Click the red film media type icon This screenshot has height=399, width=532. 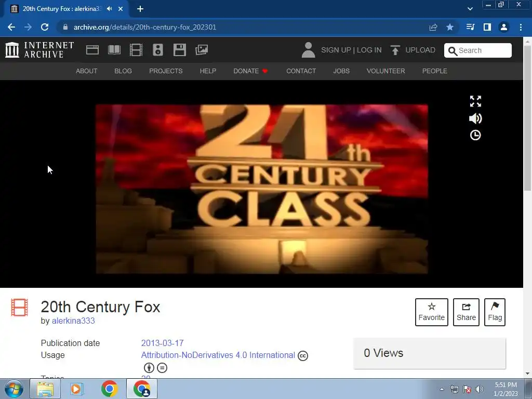point(19,307)
